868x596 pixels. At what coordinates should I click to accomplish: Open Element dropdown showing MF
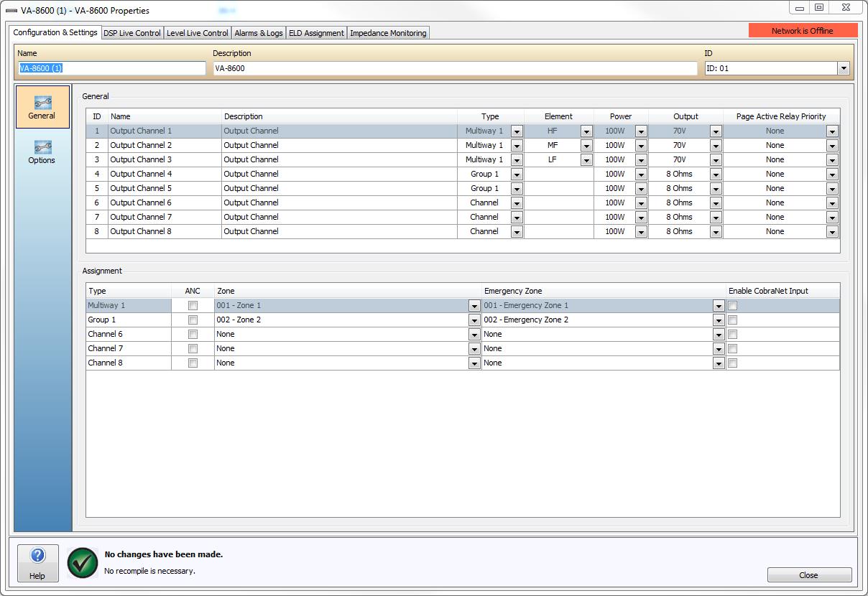(x=586, y=146)
